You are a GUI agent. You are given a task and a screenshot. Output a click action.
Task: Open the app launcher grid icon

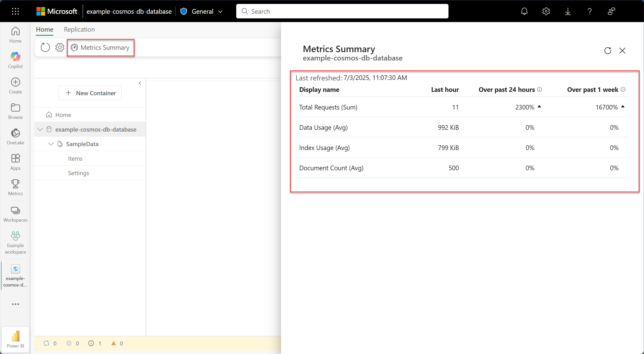15,11
